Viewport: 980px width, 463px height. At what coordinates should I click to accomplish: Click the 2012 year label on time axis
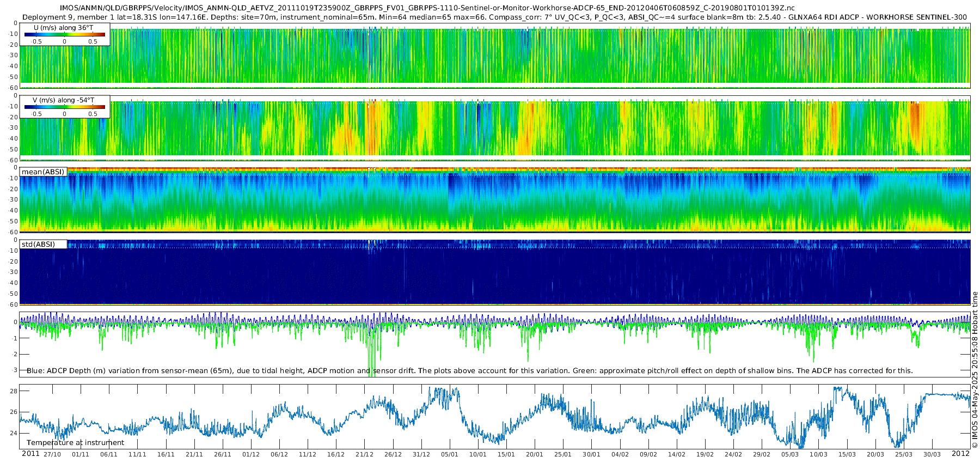pos(960,454)
